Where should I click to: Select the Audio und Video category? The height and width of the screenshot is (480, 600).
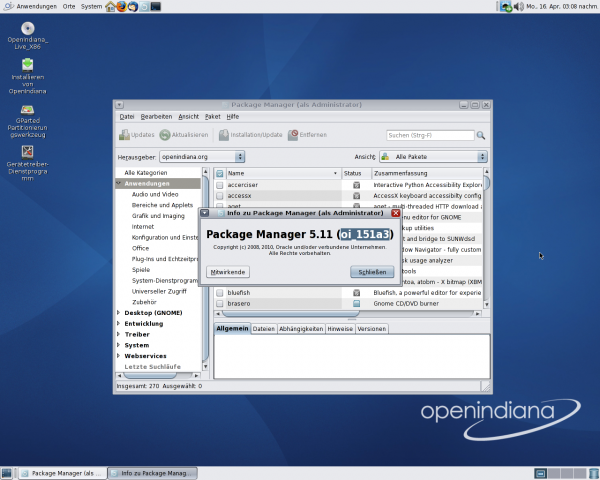click(155, 194)
